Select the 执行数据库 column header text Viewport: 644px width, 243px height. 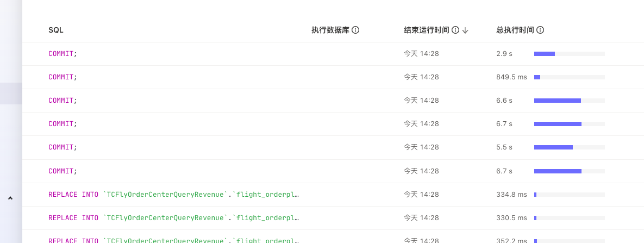click(x=330, y=30)
